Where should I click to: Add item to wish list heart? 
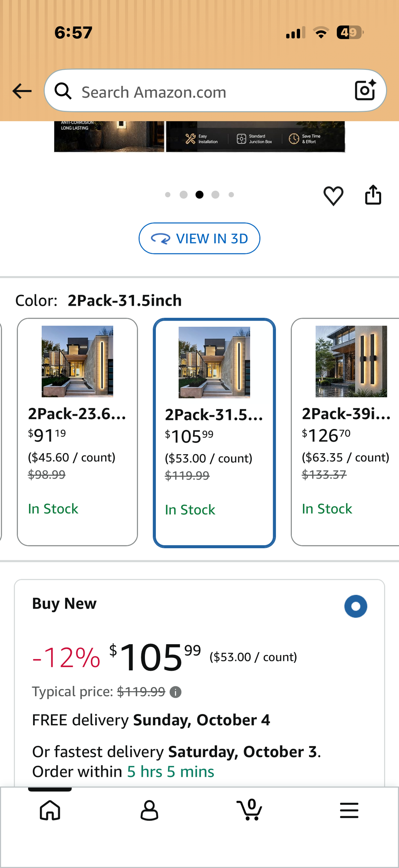click(x=334, y=196)
